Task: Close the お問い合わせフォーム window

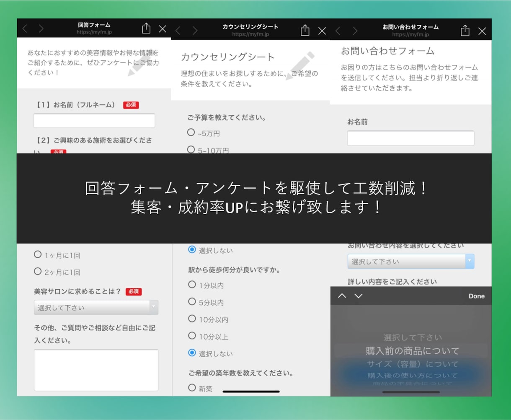Action: click(x=482, y=31)
